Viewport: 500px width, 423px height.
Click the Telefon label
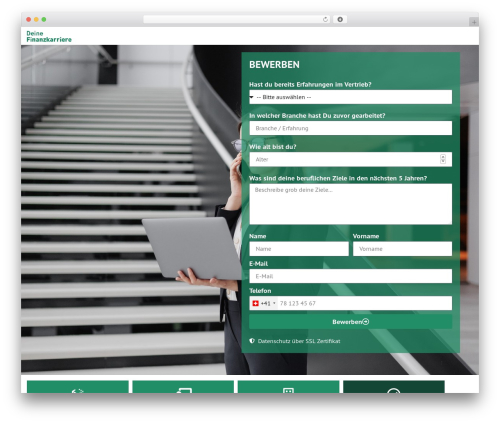pos(260,291)
